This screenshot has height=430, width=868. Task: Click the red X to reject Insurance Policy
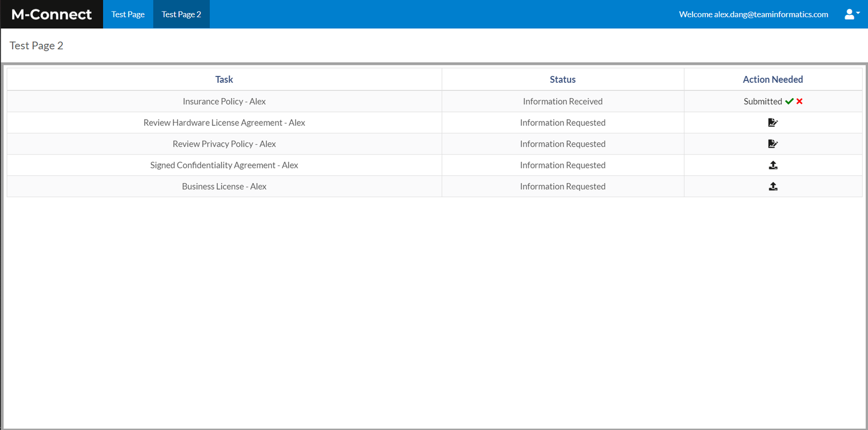point(799,101)
